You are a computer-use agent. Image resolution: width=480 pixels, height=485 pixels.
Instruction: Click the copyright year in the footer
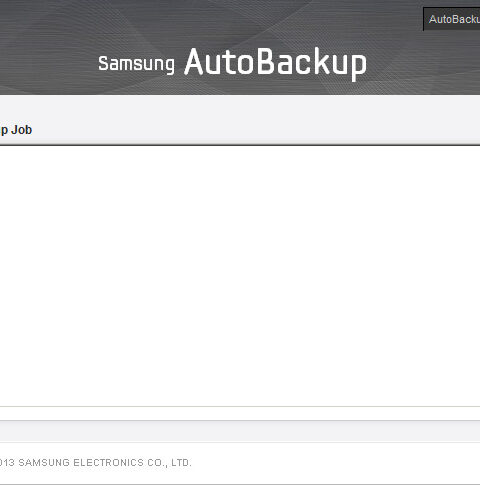pyautogui.click(x=7, y=463)
